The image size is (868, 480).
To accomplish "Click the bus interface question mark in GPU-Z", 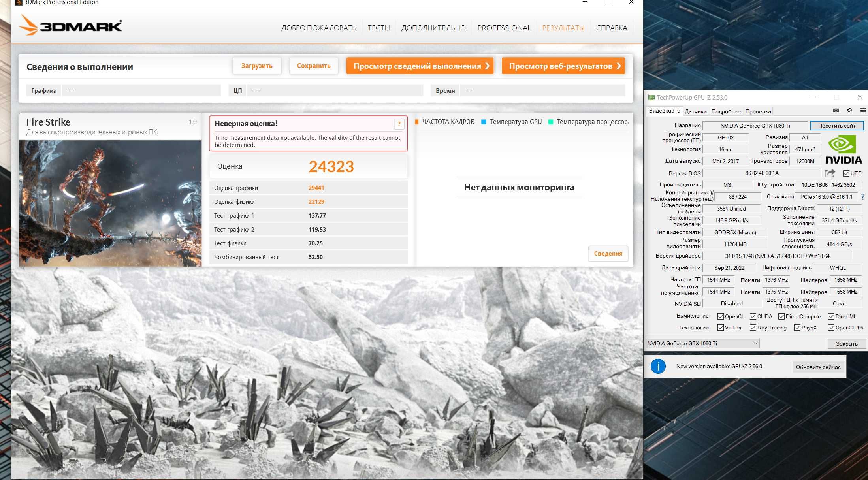I will coord(862,197).
